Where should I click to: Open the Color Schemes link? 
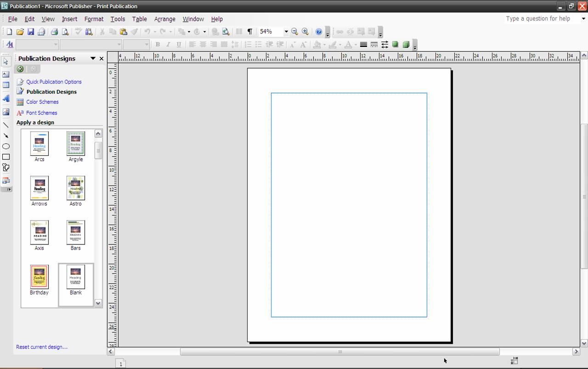click(42, 102)
